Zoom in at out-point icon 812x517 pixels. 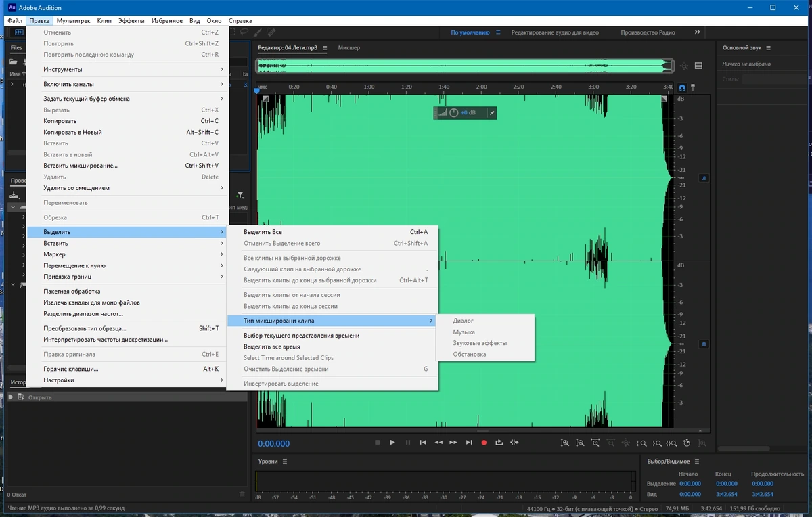pos(656,443)
